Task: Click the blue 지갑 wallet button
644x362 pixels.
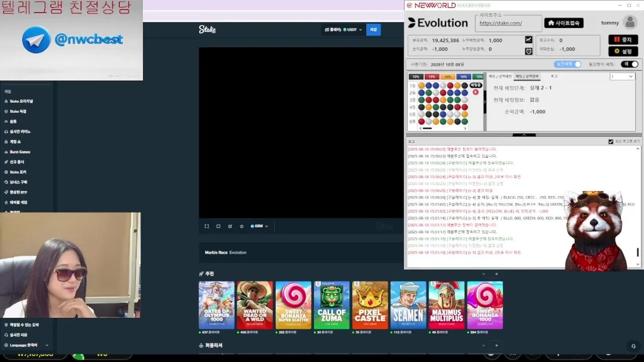Action: tap(373, 30)
